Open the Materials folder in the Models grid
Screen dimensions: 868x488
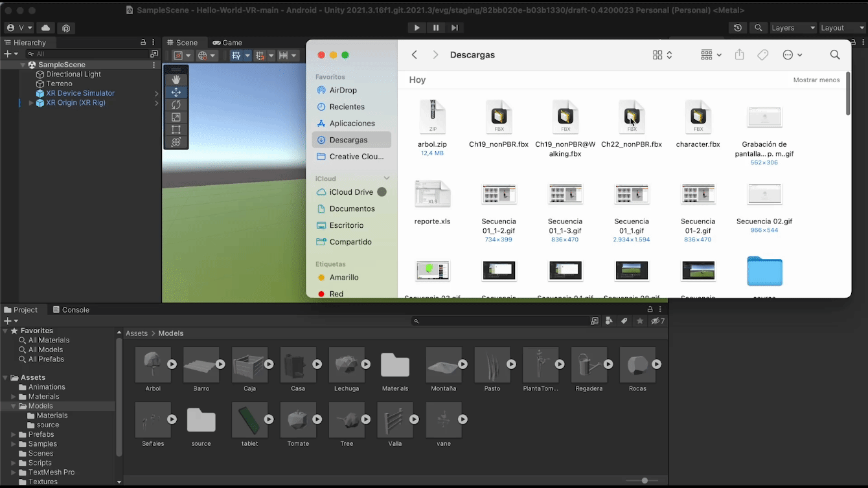coord(395,370)
